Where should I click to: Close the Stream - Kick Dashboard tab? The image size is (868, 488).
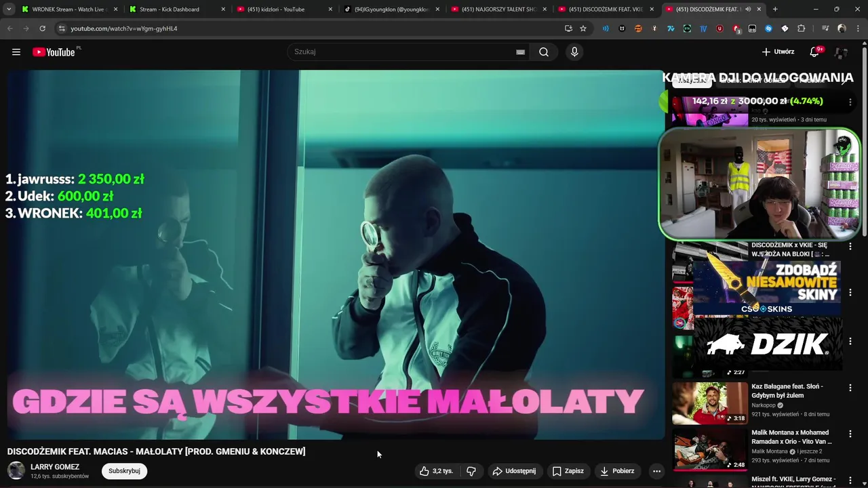tap(223, 9)
